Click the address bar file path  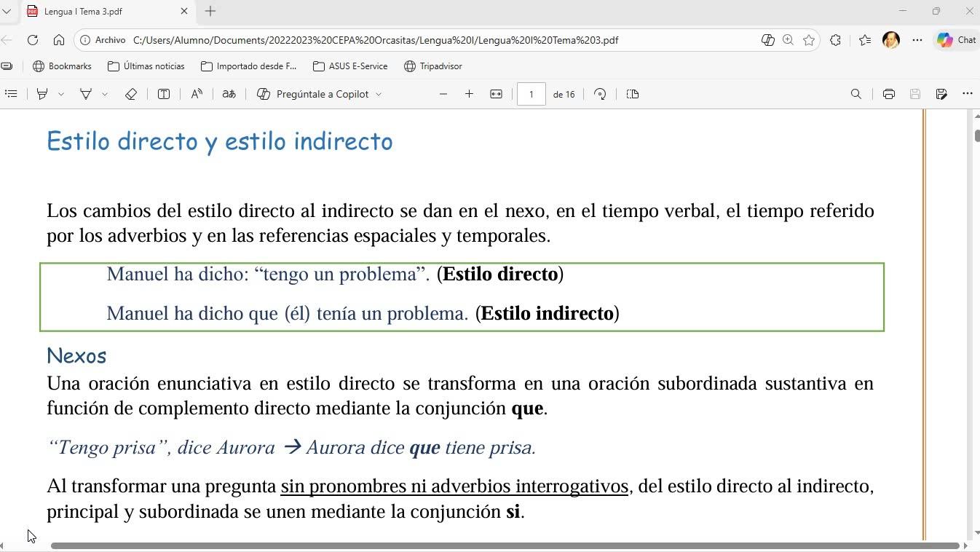[376, 40]
